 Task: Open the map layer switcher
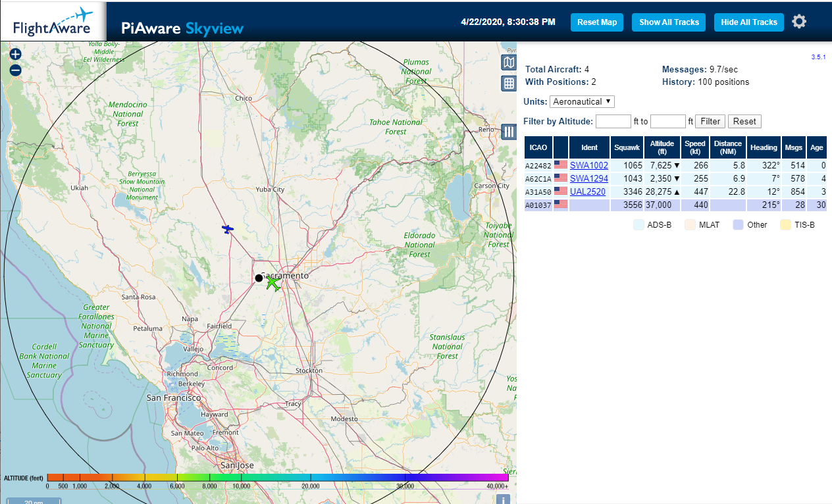point(508,63)
